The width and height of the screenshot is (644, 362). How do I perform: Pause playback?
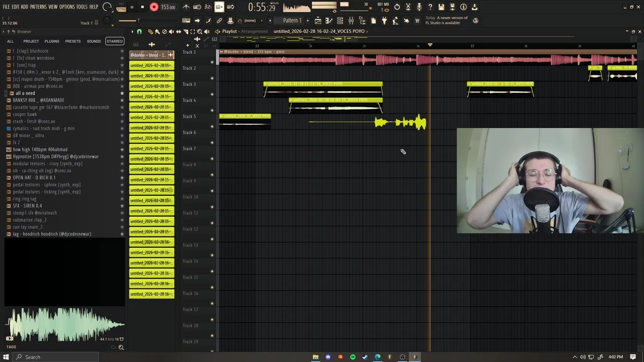coord(132,7)
